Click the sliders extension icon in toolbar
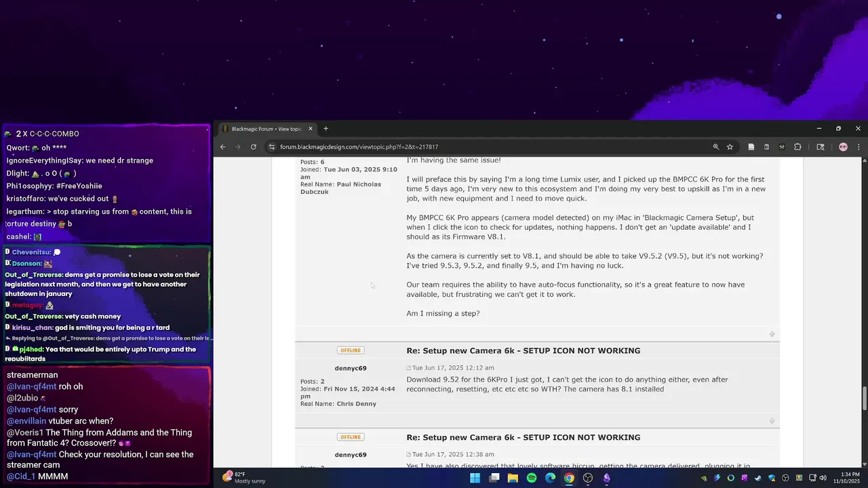Image resolution: width=868 pixels, height=488 pixels. click(x=782, y=147)
